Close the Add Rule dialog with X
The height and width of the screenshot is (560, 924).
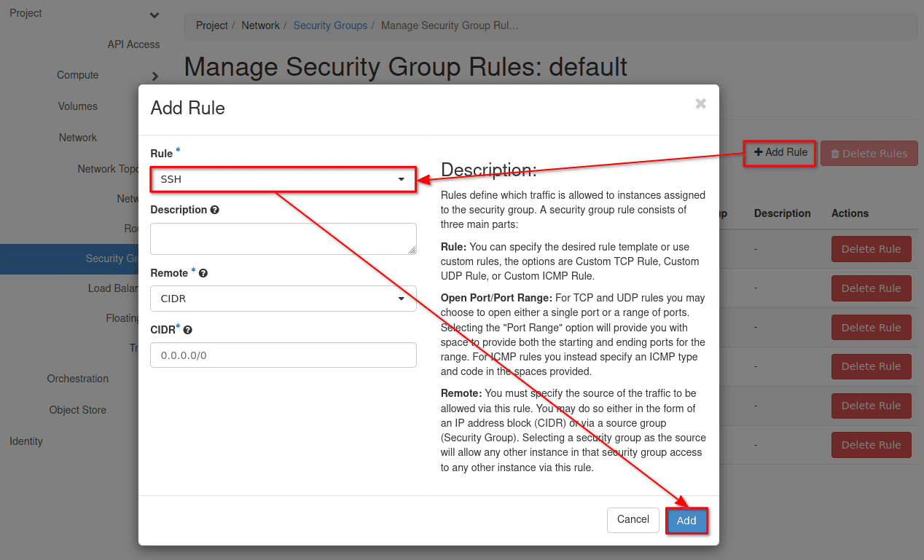(x=700, y=104)
